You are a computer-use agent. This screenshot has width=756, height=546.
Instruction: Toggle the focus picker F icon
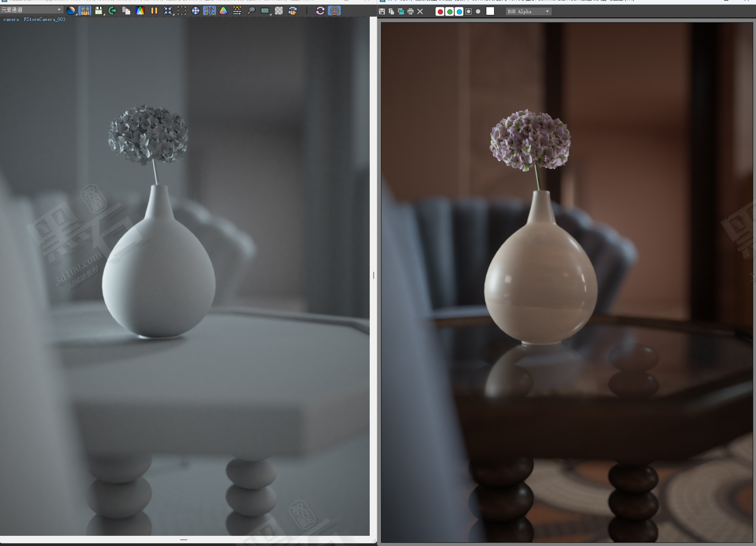(209, 11)
